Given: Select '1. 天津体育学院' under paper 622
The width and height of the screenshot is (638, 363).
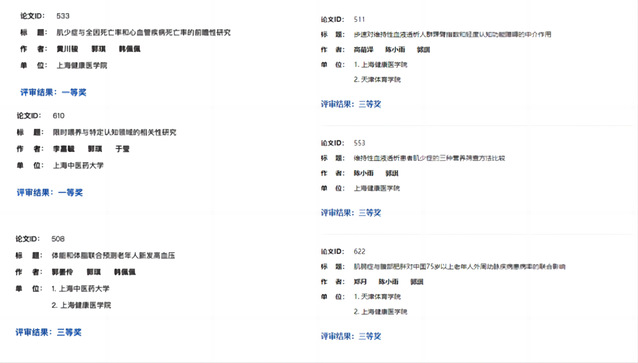Looking at the screenshot, I should [377, 297].
